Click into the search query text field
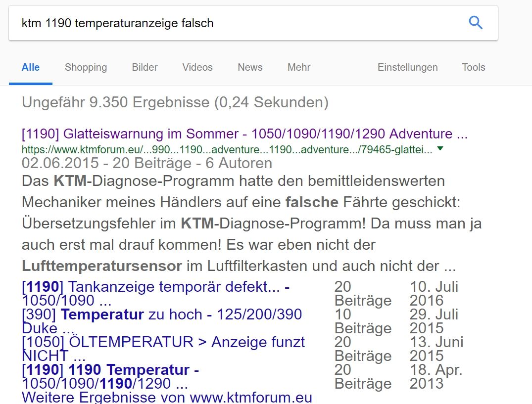The width and height of the screenshot is (532, 404). pos(238,23)
